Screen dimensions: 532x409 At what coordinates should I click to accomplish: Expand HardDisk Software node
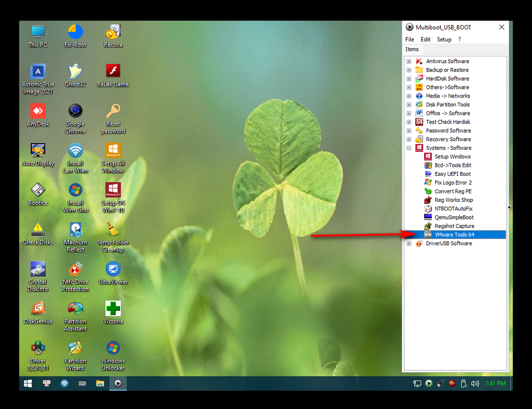(409, 79)
